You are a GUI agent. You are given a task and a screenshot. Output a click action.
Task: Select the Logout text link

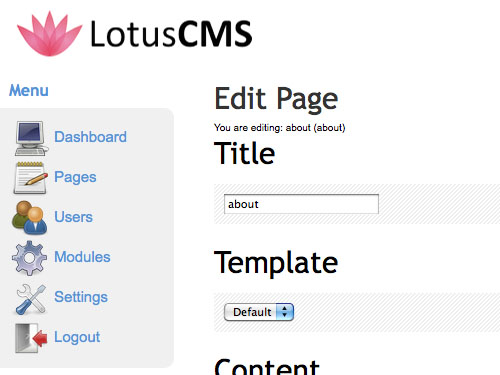tap(77, 337)
